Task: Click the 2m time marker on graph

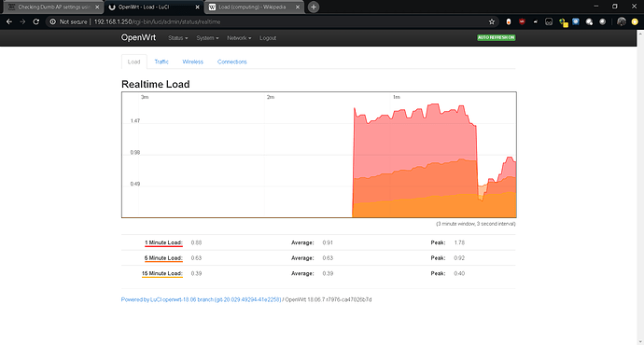Action: (x=271, y=97)
